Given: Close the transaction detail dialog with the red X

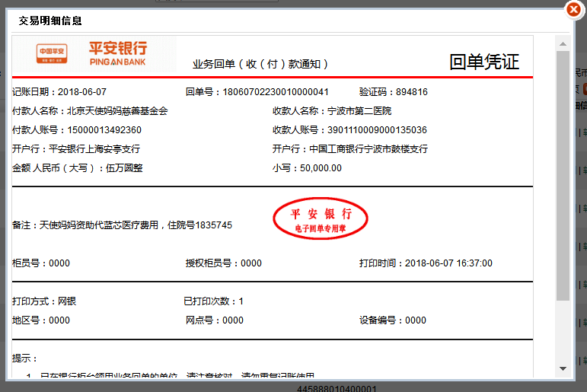Looking at the screenshot, I should coord(573,9).
